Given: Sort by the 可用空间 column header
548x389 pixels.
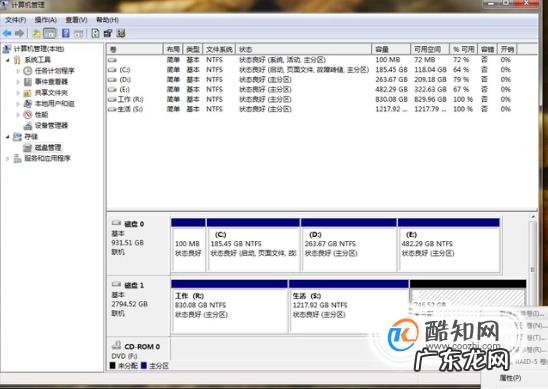Looking at the screenshot, I should [x=430, y=49].
